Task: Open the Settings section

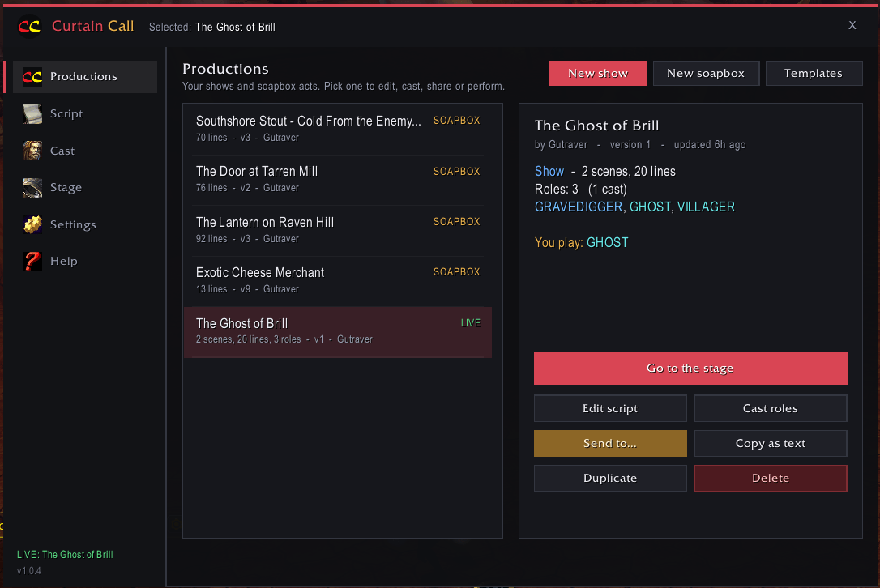Action: [x=85, y=224]
